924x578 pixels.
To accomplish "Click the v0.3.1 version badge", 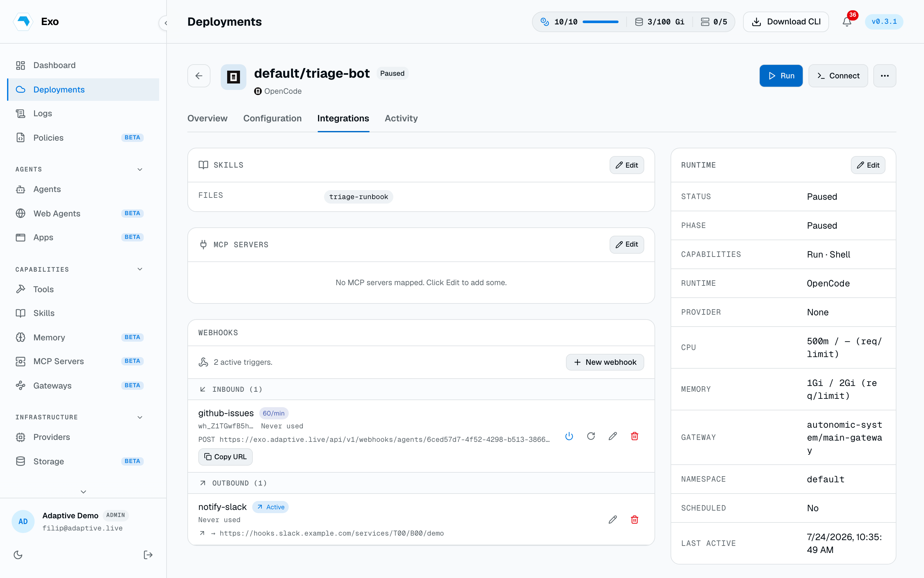I will [x=884, y=22].
